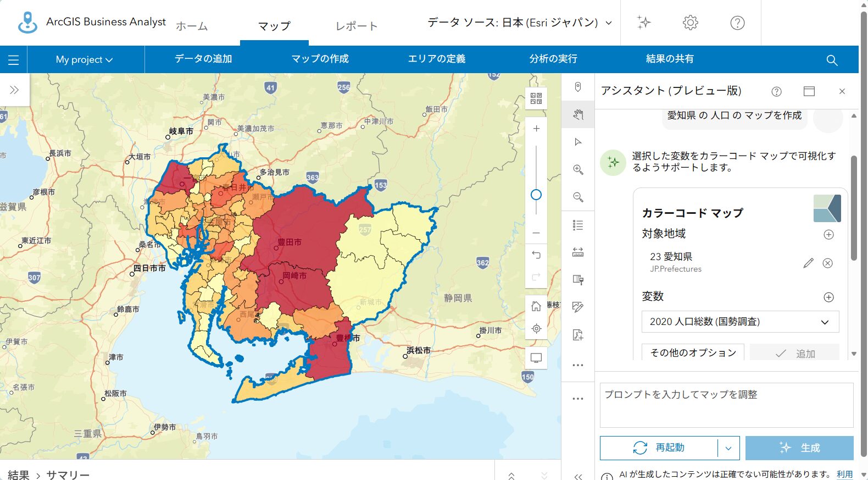Select the zoom-in magnifier tool
Viewport: 868px width, 480px height.
(x=578, y=170)
